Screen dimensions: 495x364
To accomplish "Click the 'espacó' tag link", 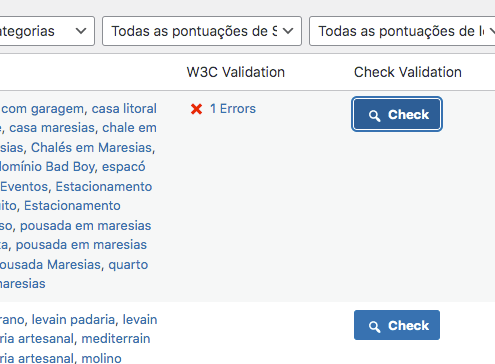I will pyautogui.click(x=123, y=167).
